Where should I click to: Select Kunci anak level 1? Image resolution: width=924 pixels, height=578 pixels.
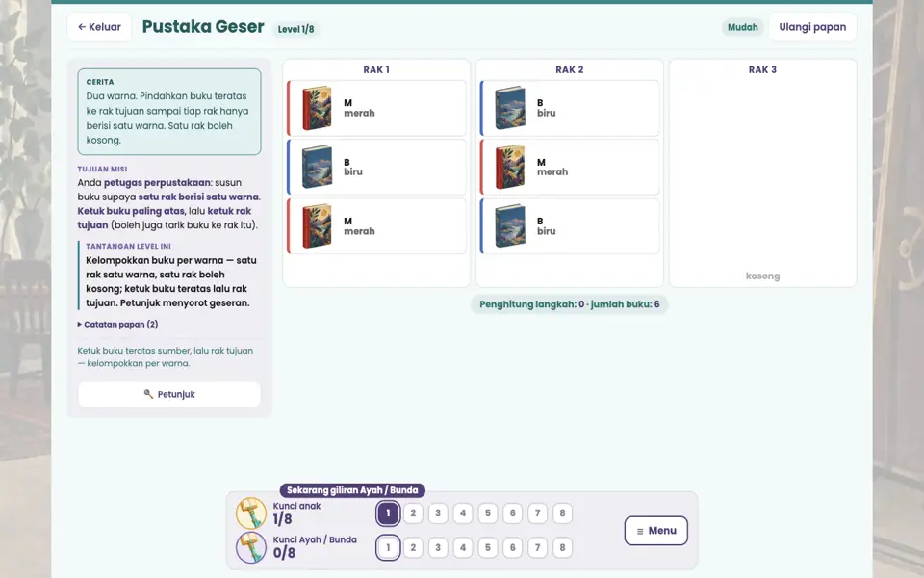click(388, 513)
